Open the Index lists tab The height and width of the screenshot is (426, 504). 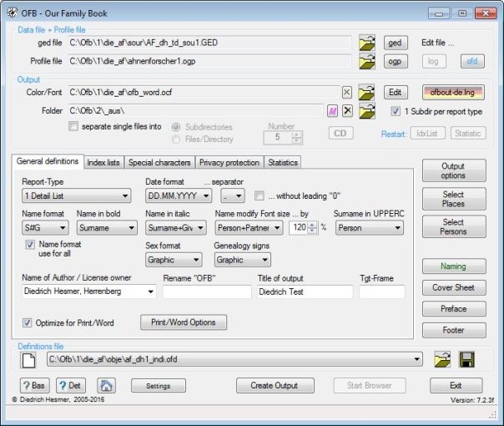(x=103, y=162)
